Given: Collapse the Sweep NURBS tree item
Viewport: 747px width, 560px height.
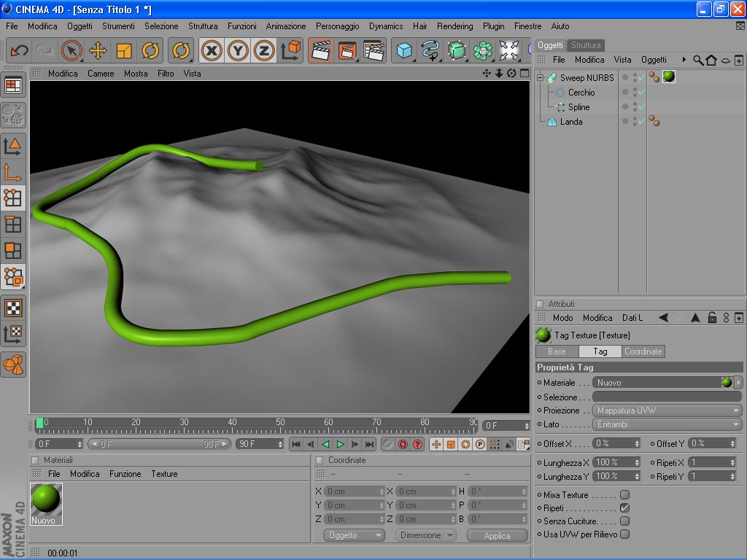Looking at the screenshot, I should 541,78.
